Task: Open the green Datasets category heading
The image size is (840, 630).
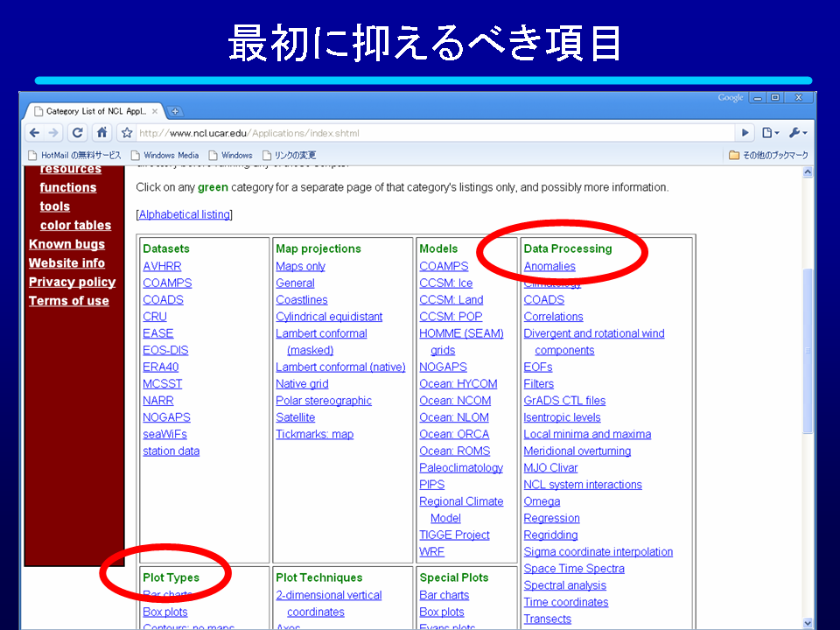Action: (x=166, y=248)
